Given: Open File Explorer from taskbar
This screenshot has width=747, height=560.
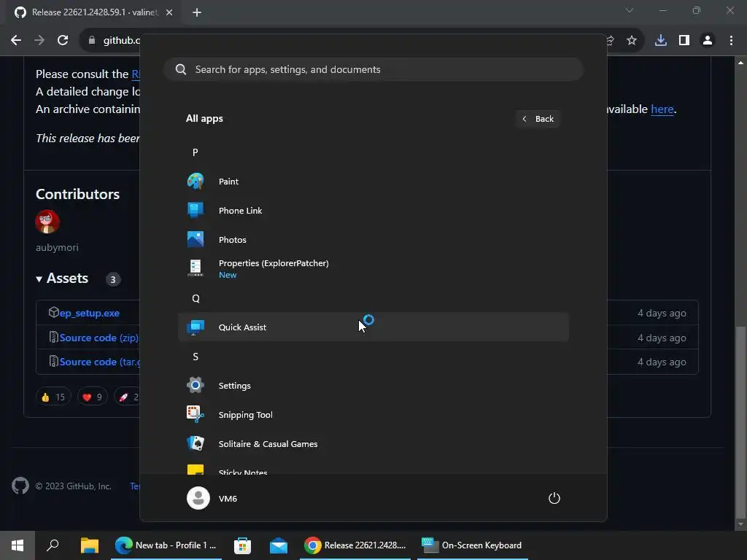Looking at the screenshot, I should [90, 545].
